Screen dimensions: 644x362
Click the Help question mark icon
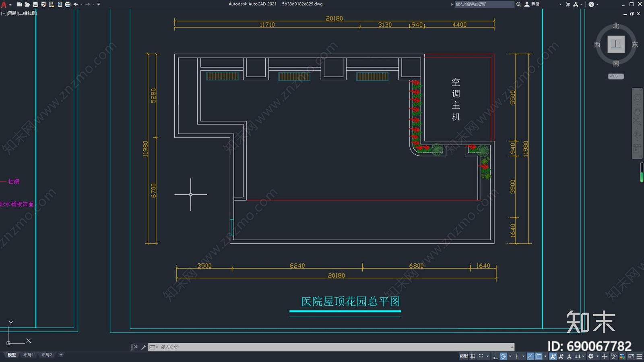591,4
